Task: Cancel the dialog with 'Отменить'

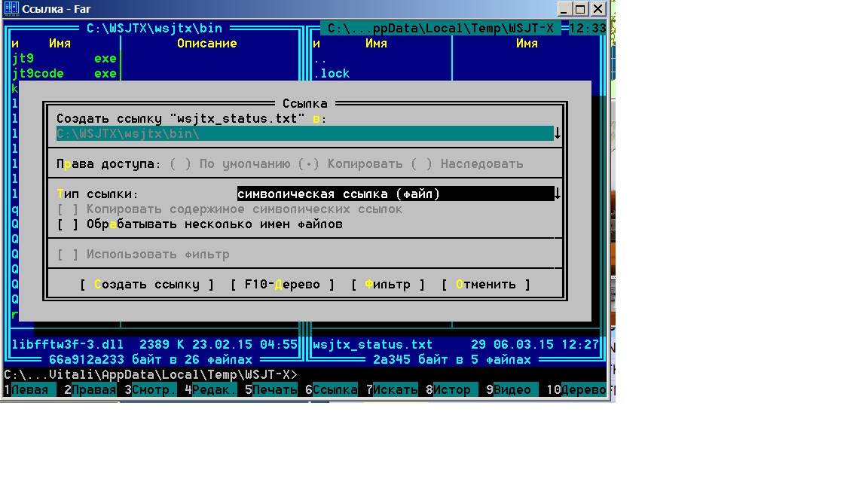Action: click(x=486, y=284)
